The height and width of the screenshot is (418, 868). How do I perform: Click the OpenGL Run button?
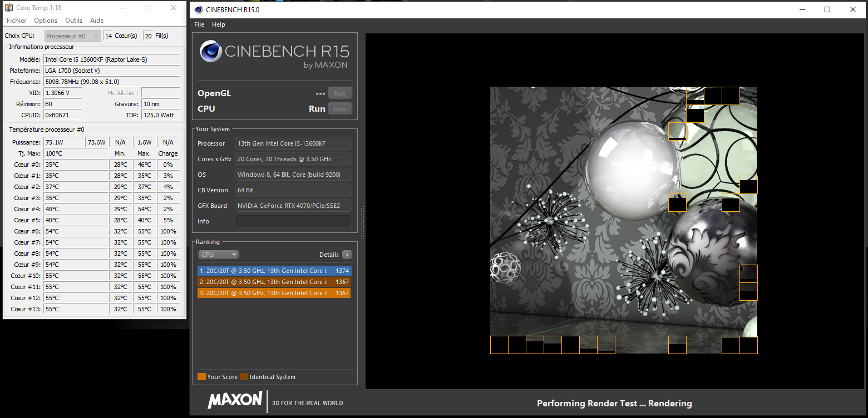(340, 93)
